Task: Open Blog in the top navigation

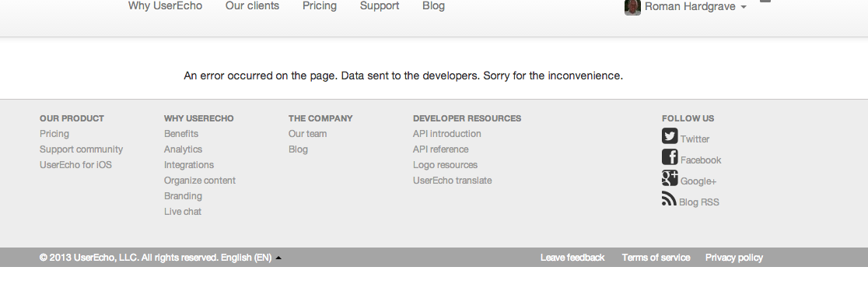Action: click(433, 6)
